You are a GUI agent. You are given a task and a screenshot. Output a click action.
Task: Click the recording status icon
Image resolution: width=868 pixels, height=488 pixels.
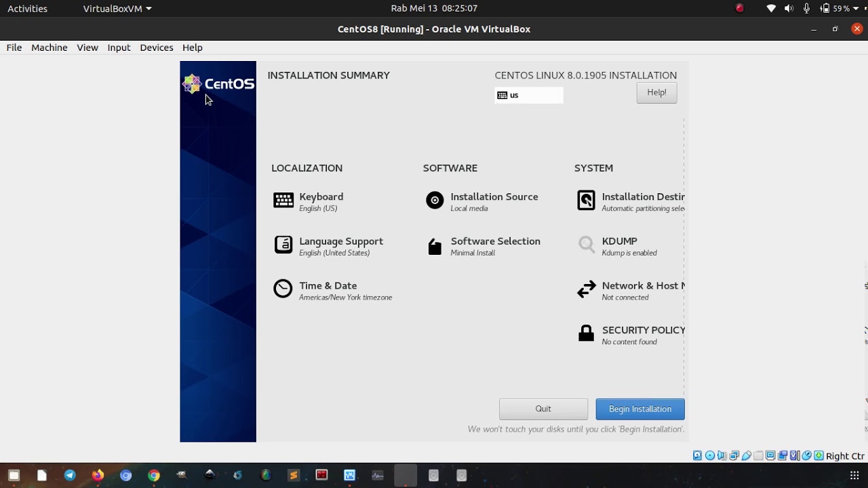[783, 455]
